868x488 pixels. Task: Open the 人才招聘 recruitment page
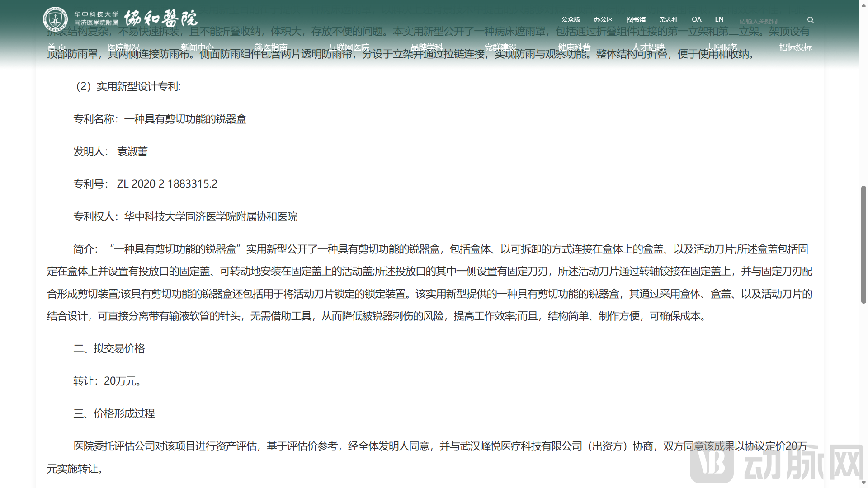pos(649,47)
